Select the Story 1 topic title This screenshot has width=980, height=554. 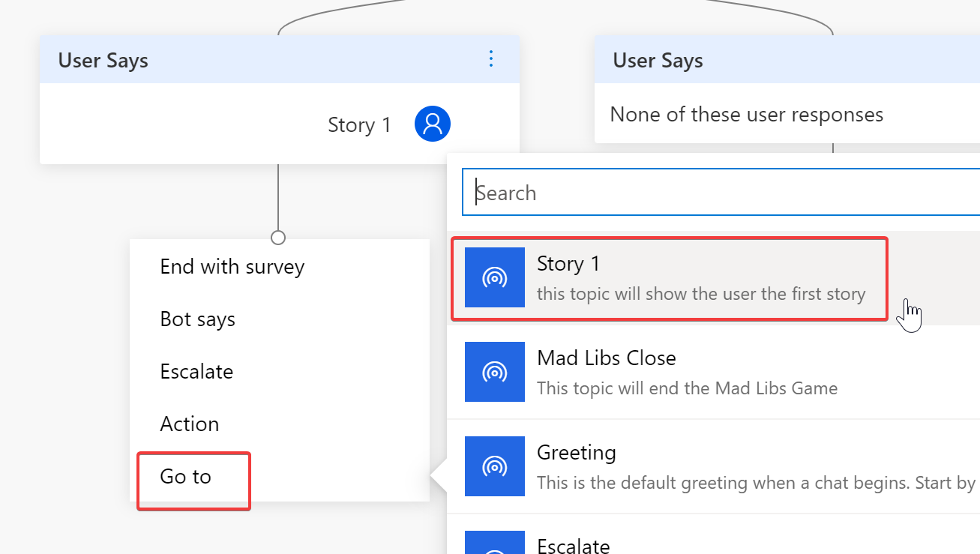click(568, 264)
